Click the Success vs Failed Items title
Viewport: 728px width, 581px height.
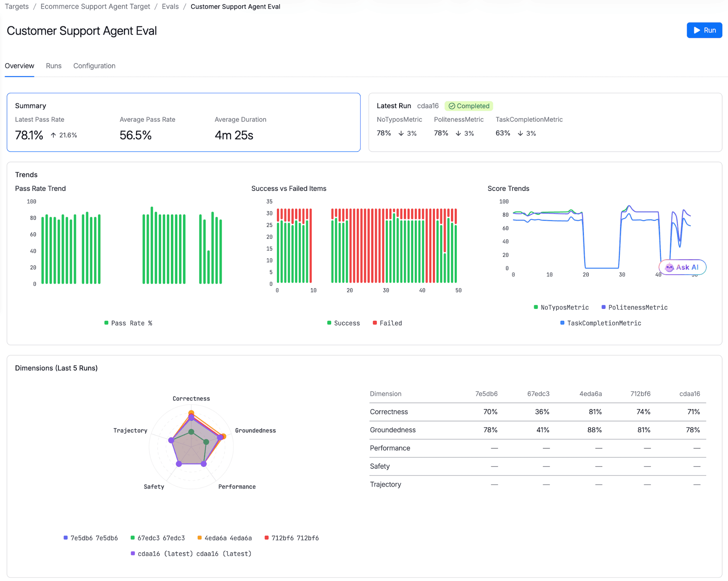coord(289,189)
